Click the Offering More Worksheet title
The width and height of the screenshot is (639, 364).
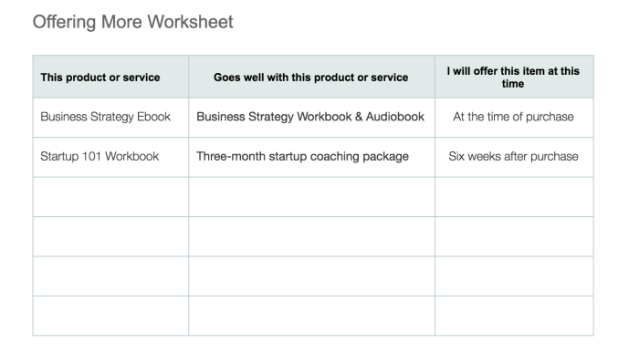tap(132, 22)
